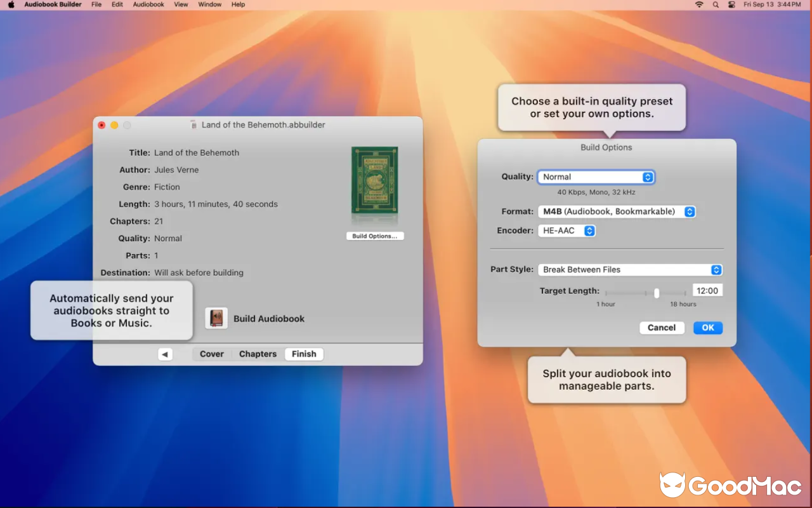The width and height of the screenshot is (812, 508).
Task: Open the Part Style dropdown
Action: pyautogui.click(x=630, y=269)
